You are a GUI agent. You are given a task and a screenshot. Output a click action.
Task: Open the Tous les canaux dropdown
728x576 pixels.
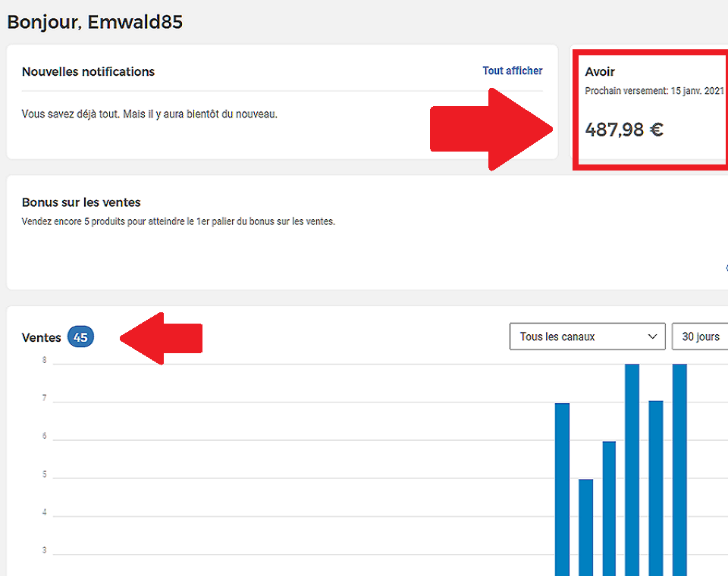click(x=587, y=337)
